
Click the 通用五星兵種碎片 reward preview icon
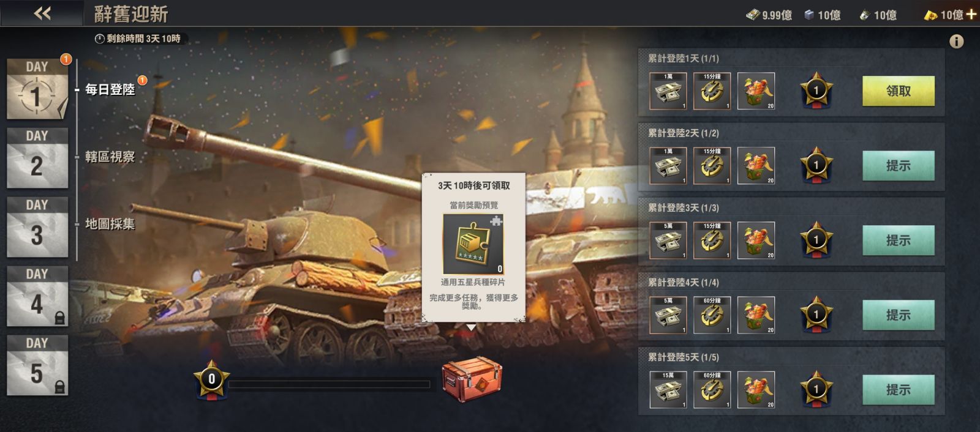pyautogui.click(x=473, y=244)
